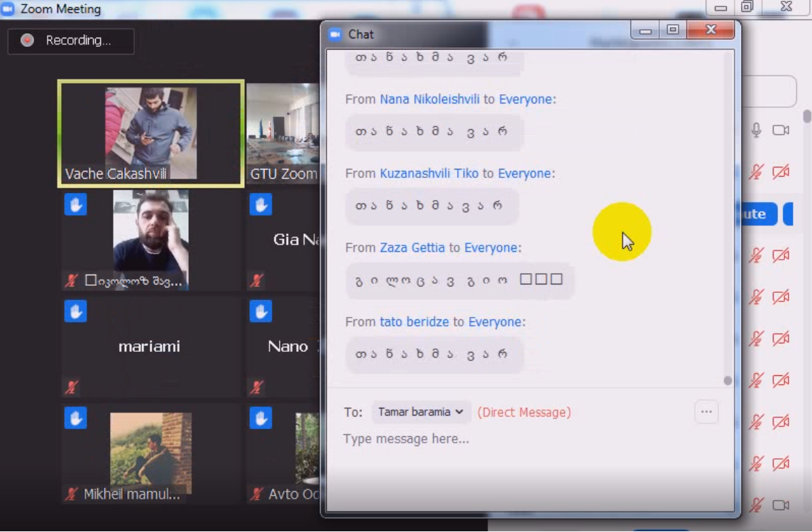Image resolution: width=812 pixels, height=532 pixels.
Task: Click muted mic icon on Gia Na tile
Action: (257, 280)
